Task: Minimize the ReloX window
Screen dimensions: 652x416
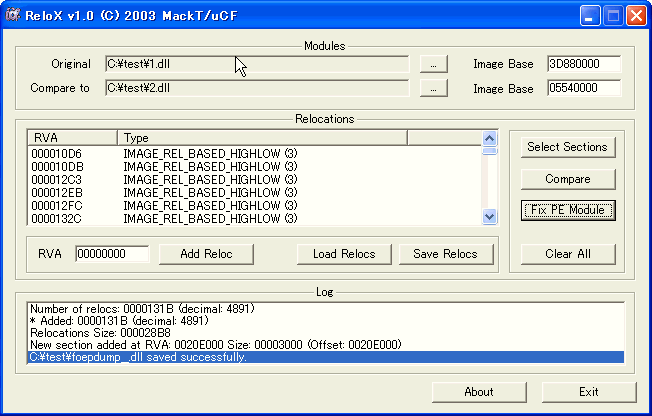Action: click(x=590, y=16)
